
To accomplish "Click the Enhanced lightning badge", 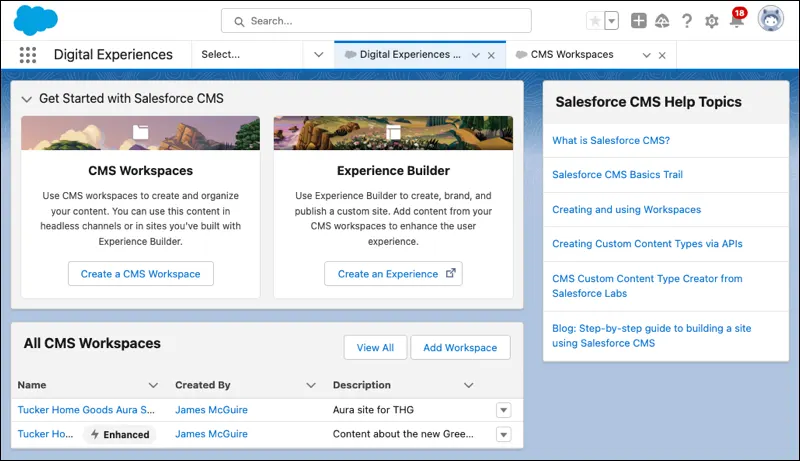I will tap(120, 434).
